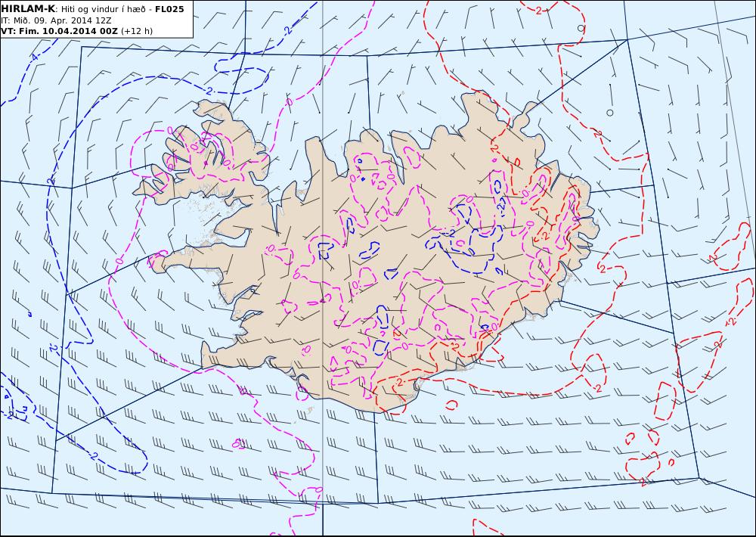Click the "IT: Mið. 09. Apr. 2014 12Z" line
The image size is (756, 537).
[x=56, y=20]
